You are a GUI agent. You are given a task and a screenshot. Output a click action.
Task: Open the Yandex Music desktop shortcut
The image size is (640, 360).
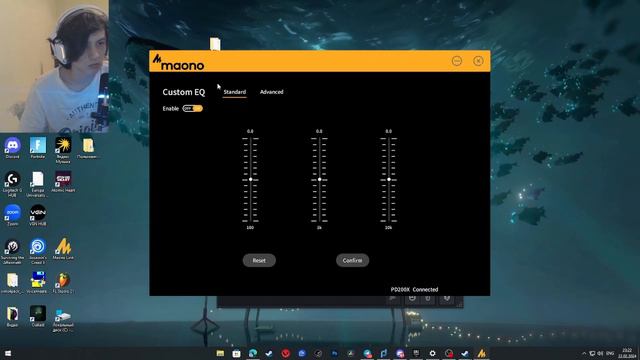(63, 150)
